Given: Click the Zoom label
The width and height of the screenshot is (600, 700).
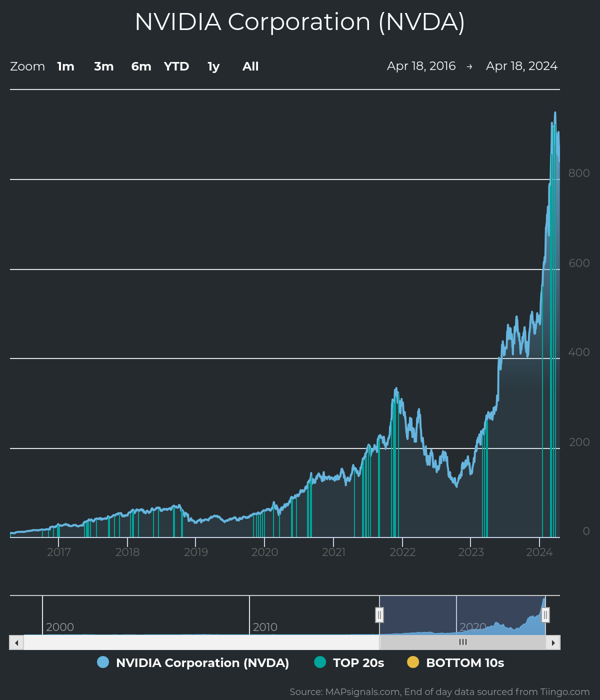Looking at the screenshot, I should (27, 66).
